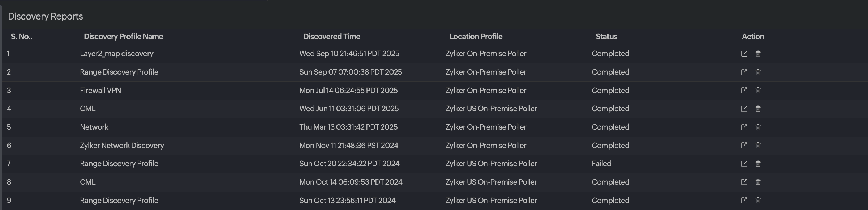The image size is (868, 210).
Task: Open the Firewall VPN discovery report
Action: 744,90
